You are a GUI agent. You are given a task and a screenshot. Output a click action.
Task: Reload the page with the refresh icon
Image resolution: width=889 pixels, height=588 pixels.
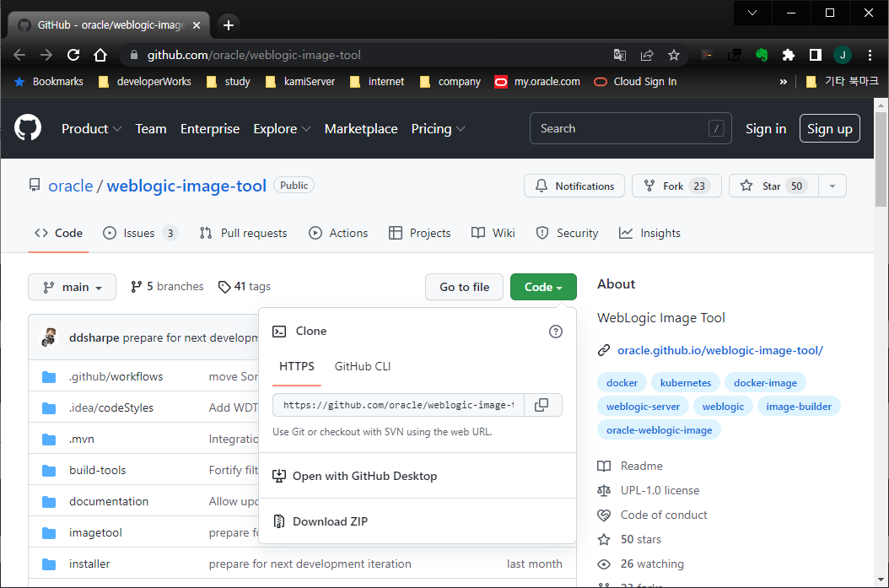tap(73, 55)
